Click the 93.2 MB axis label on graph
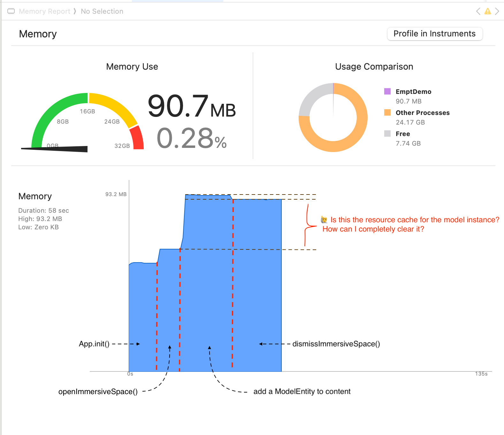The height and width of the screenshot is (435, 504). coord(116,194)
